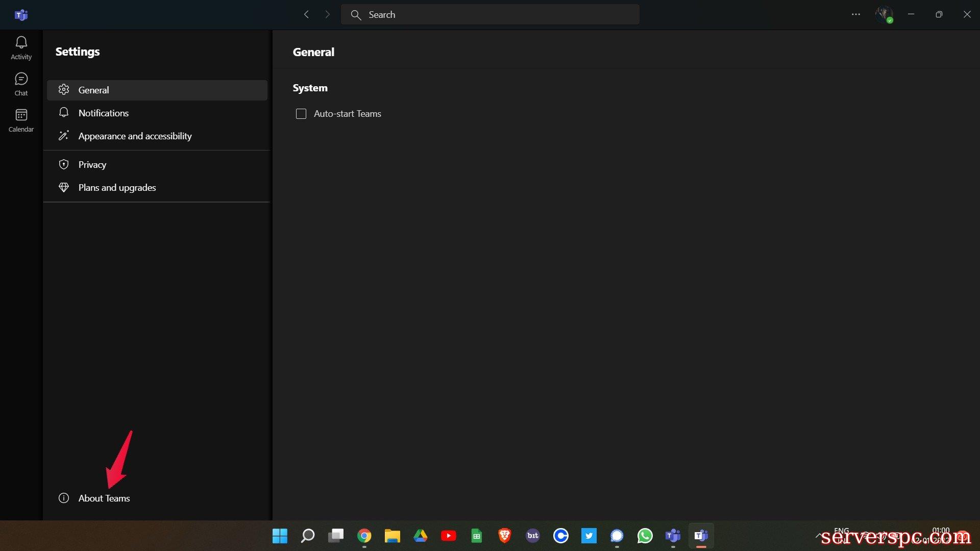This screenshot has height=551, width=980.
Task: Open the three-dots more options menu
Action: (x=856, y=14)
